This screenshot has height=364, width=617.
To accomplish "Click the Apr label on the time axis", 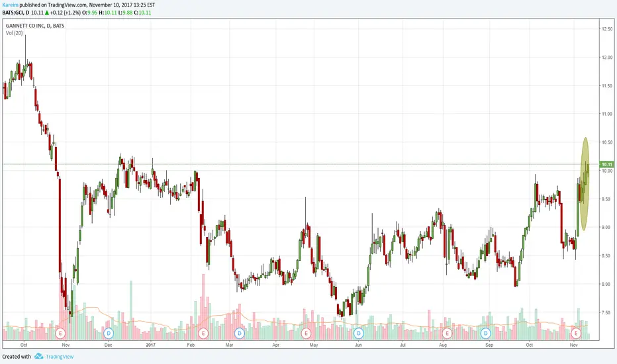I will (x=276, y=345).
